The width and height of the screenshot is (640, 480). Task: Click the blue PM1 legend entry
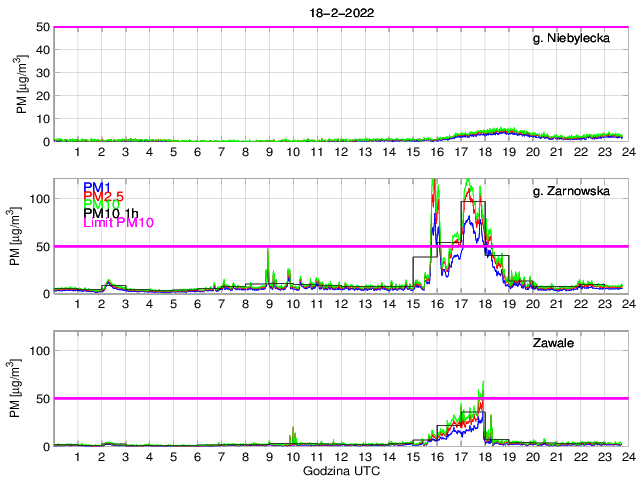(97, 187)
